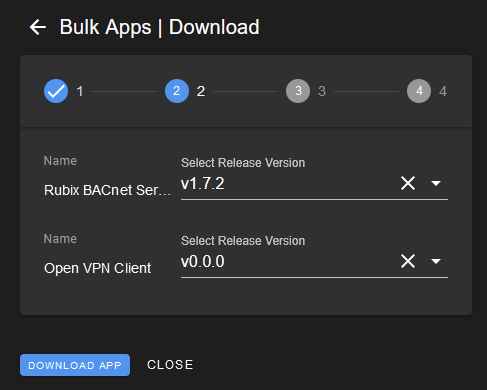Click the Close button
The height and width of the screenshot is (390, 487).
click(x=170, y=365)
